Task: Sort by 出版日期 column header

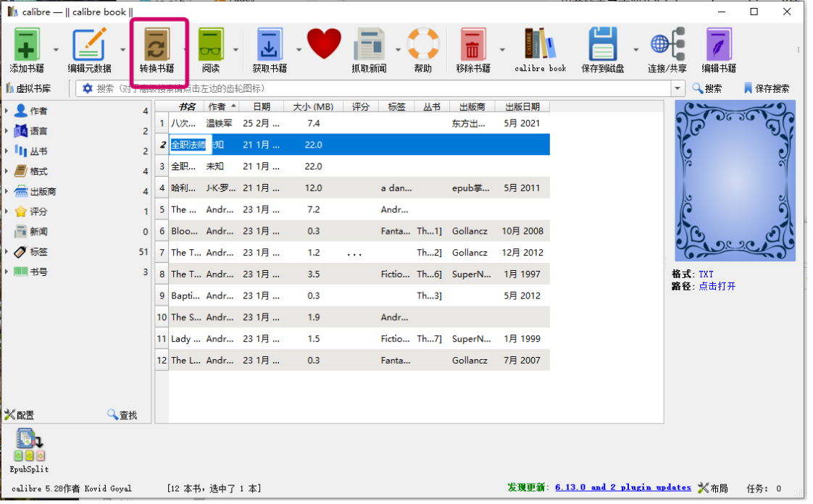Action: pyautogui.click(x=522, y=106)
